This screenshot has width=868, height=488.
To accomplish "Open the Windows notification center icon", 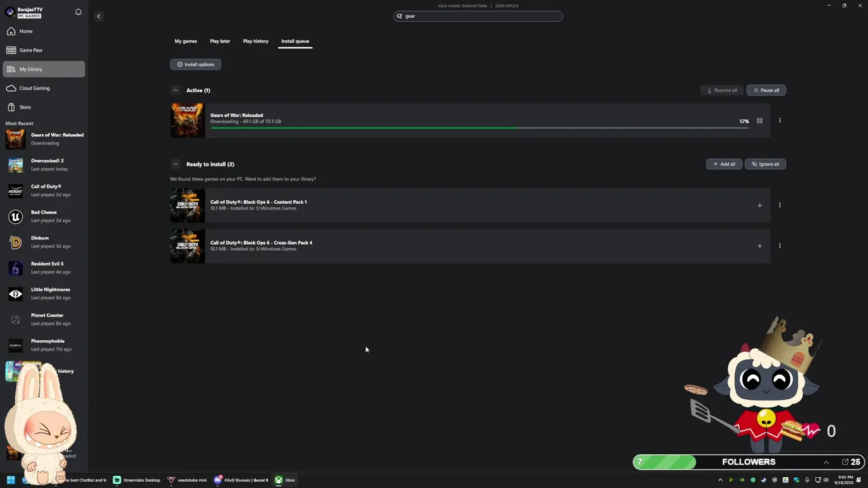I will tap(859, 480).
